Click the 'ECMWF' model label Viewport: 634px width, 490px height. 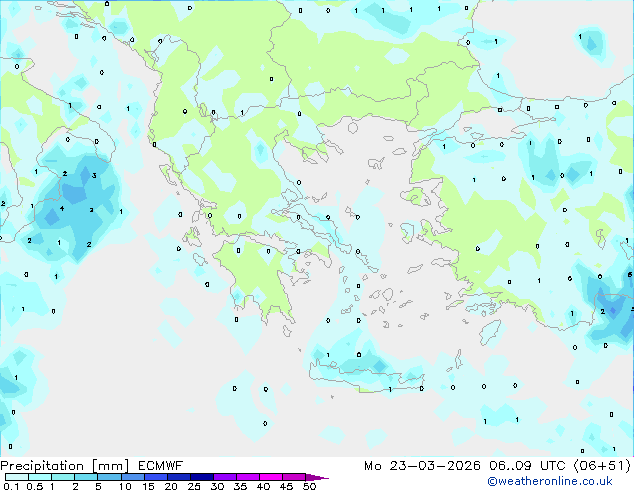[x=161, y=466]
